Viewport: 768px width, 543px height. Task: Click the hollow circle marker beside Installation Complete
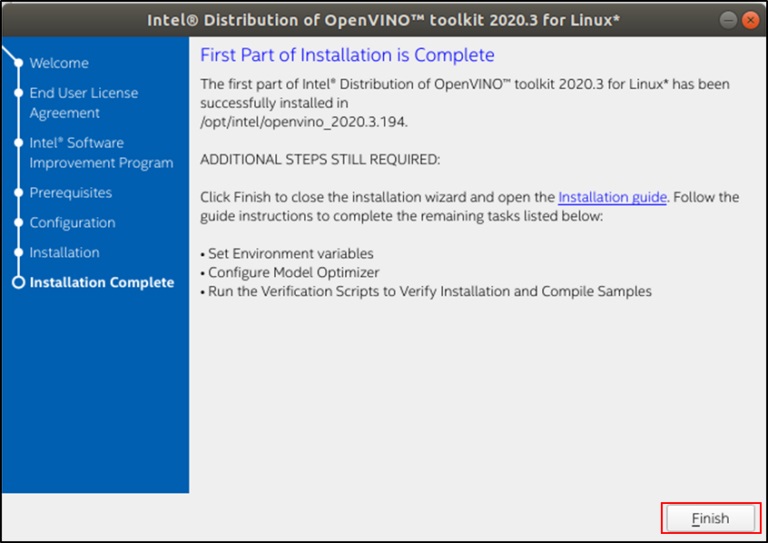click(19, 283)
